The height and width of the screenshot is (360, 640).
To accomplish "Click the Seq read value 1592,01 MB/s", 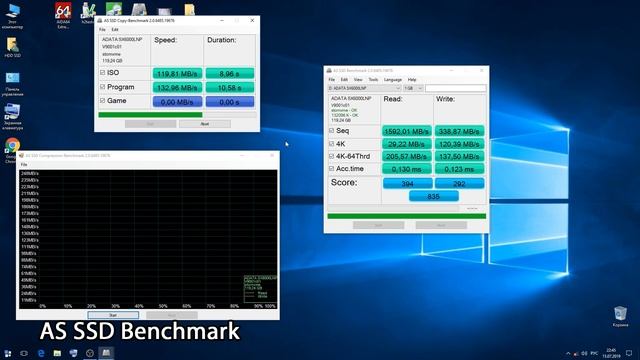I will coord(407,131).
